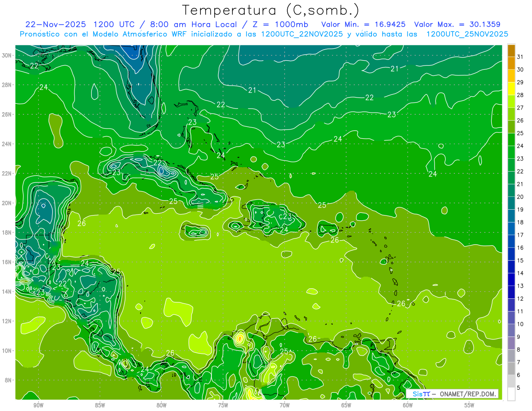The width and height of the screenshot is (532, 411).
Task: Click the 'Modelo Atmosferico WRF' text
Action: [140, 34]
